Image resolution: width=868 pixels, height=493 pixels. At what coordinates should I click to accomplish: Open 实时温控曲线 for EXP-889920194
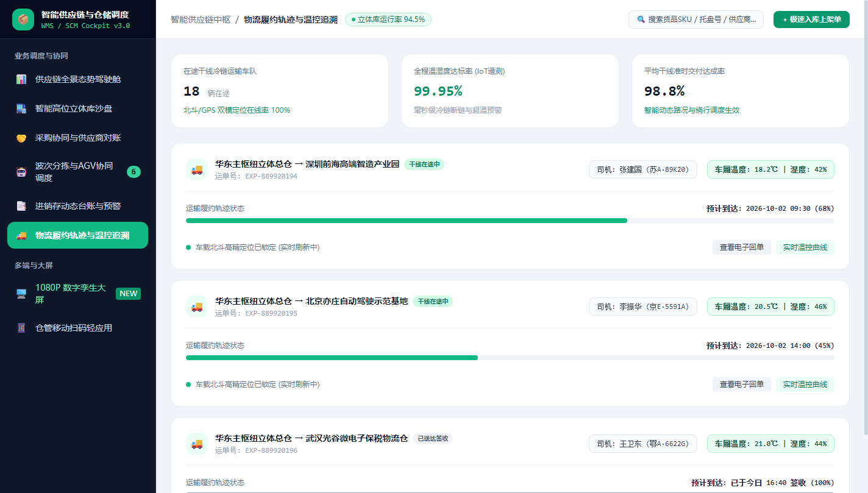pos(805,247)
